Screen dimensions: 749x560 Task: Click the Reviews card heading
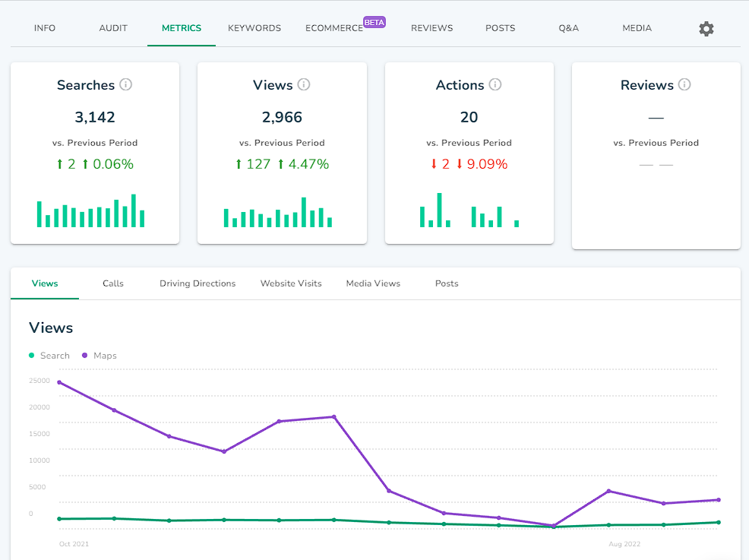tap(647, 85)
